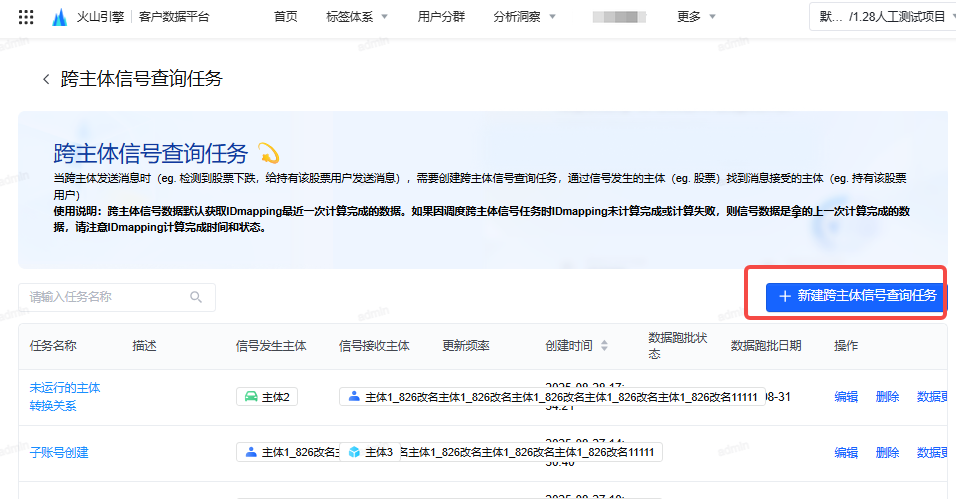Open the app grid launcher icon
Viewport: 956px width, 499px height.
[x=26, y=17]
